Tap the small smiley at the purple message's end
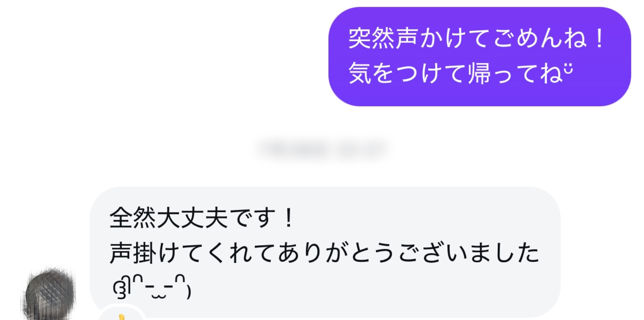The width and height of the screenshot is (644, 320). coord(568,68)
